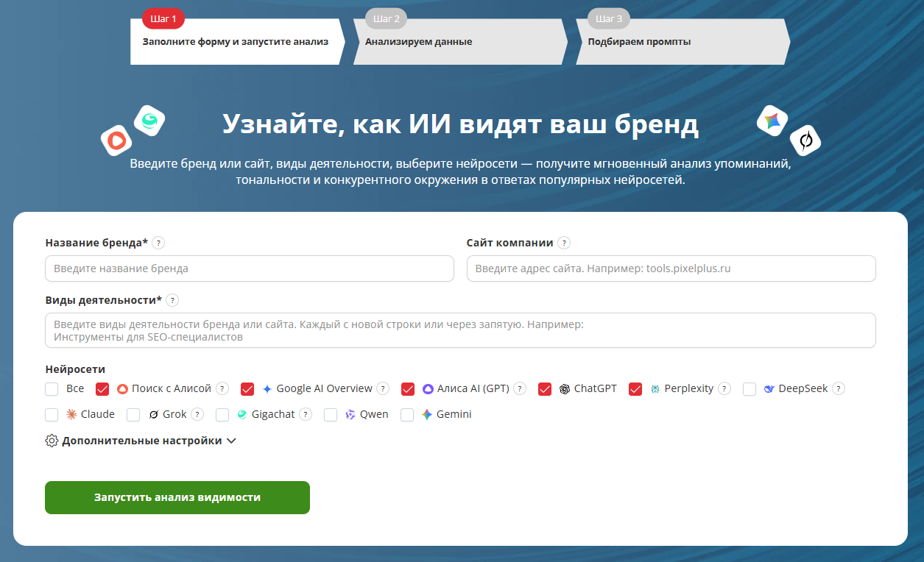Disable the ChatGPT checkbox
This screenshot has height=562, width=924.
tap(545, 388)
